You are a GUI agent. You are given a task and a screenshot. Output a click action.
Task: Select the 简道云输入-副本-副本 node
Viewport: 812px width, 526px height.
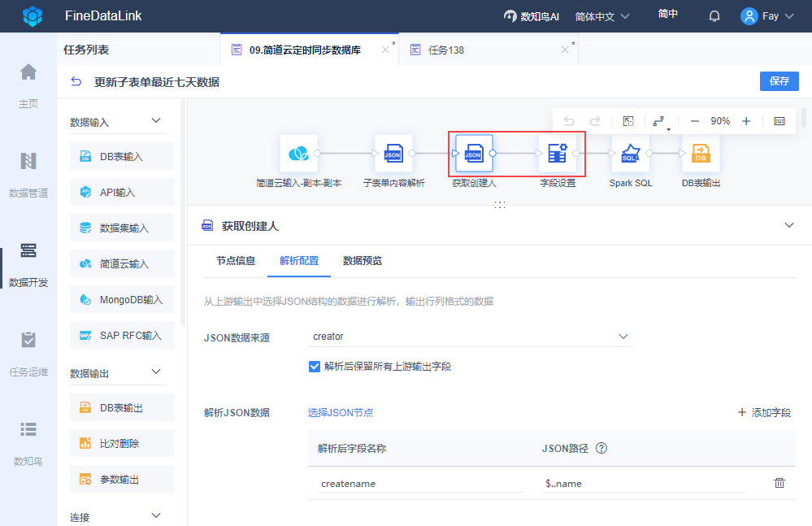[299, 153]
